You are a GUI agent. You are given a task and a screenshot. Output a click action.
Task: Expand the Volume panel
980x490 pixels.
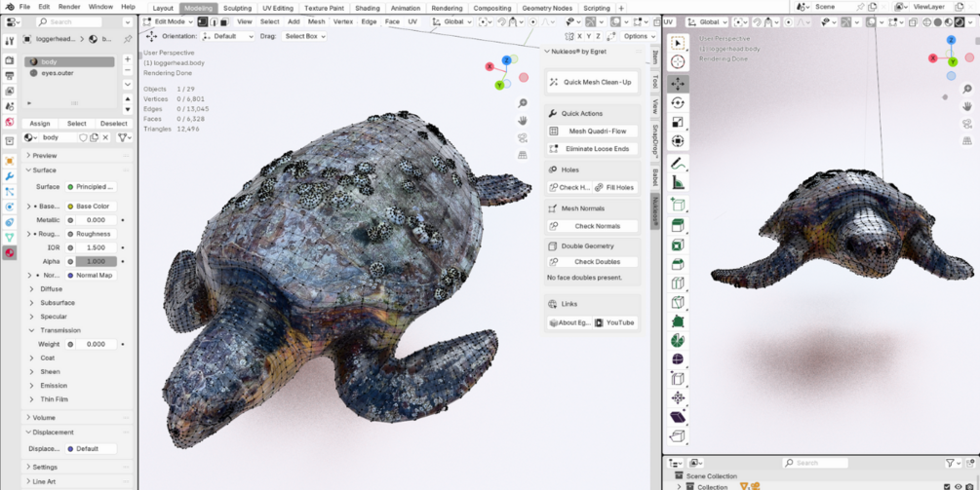coord(44,418)
